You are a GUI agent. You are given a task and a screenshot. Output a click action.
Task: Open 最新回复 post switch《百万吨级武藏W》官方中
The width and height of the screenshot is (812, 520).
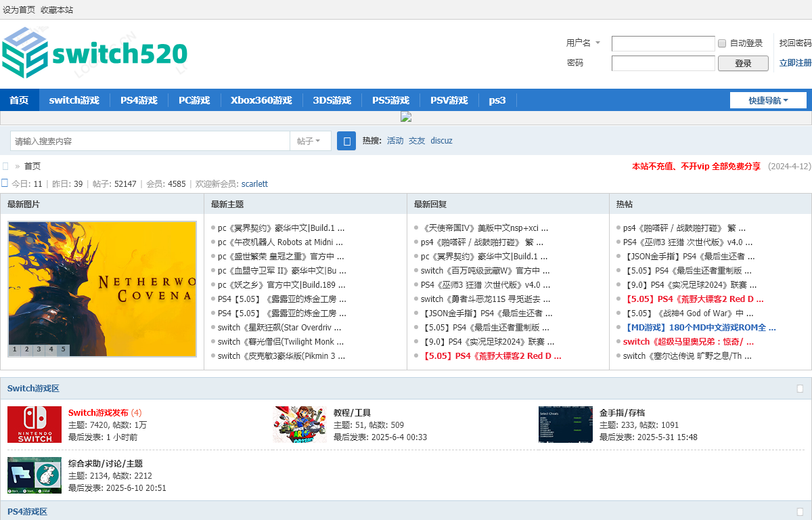(x=485, y=271)
